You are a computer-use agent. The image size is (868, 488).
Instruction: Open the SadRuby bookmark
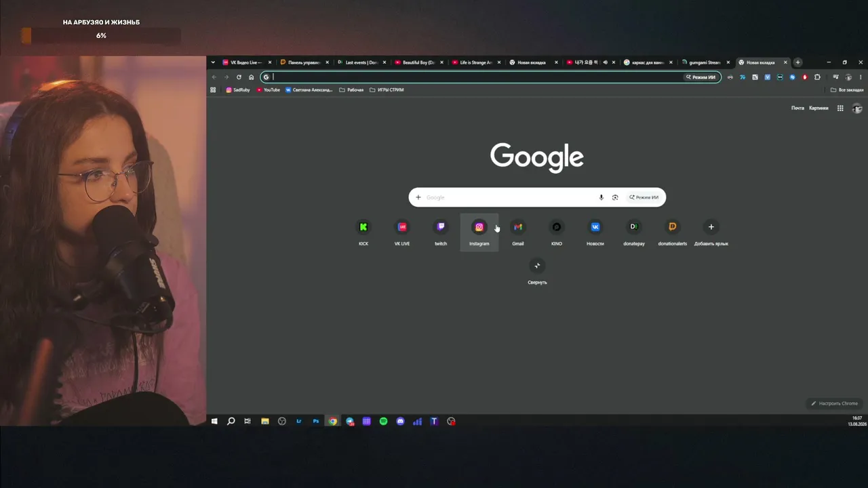238,89
